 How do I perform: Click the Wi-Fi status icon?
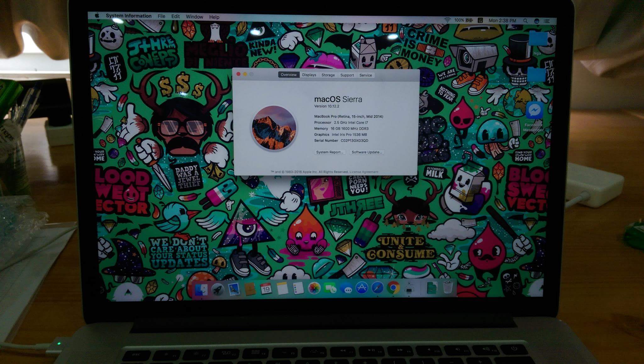click(447, 20)
